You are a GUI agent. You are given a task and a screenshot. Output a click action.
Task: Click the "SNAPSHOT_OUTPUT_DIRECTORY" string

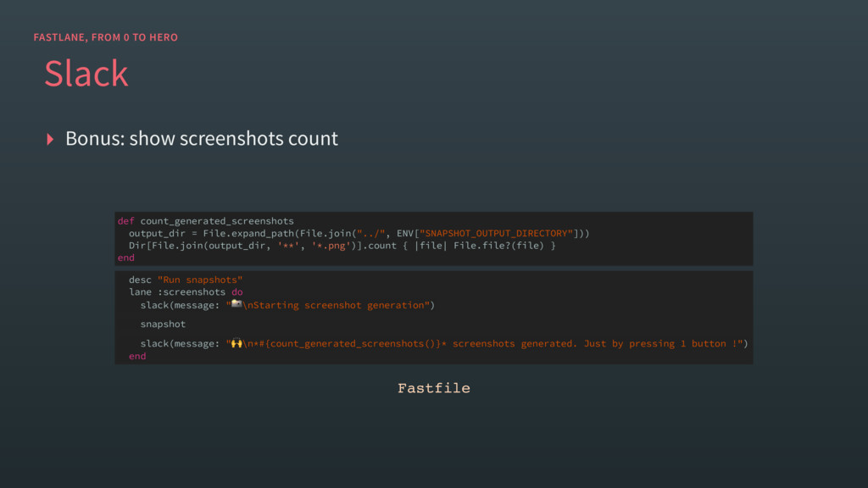pyautogui.click(x=496, y=234)
